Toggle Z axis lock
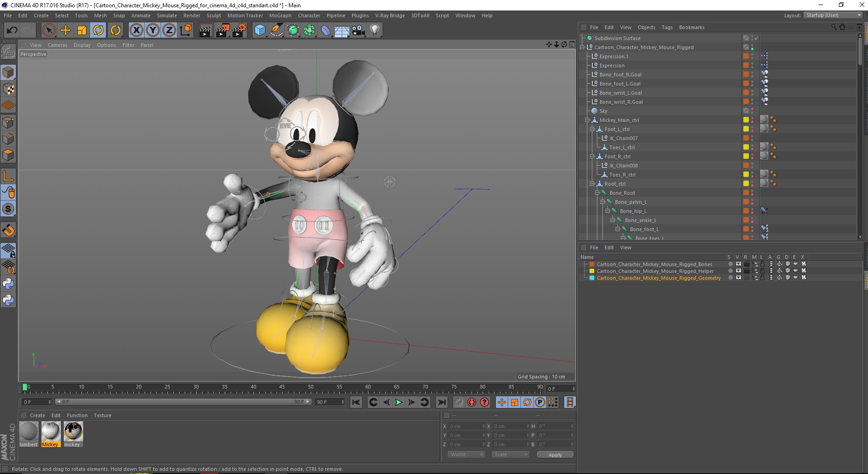 [169, 30]
